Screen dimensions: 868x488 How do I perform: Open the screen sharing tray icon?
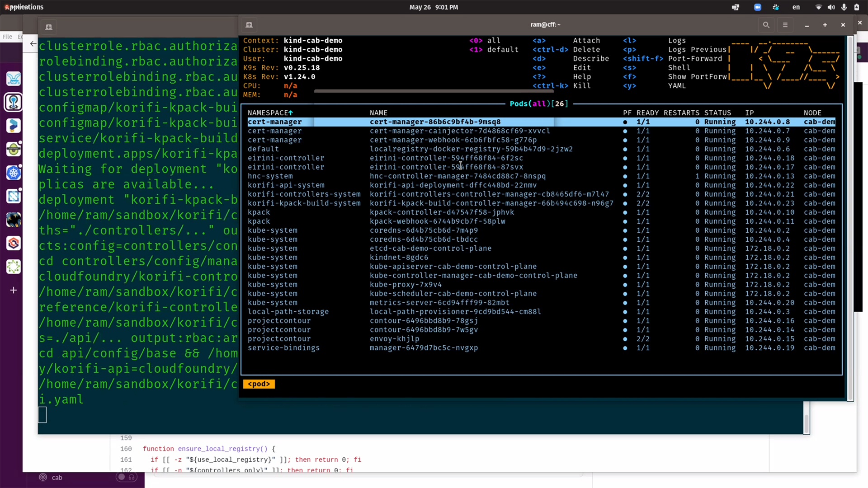[x=736, y=7]
